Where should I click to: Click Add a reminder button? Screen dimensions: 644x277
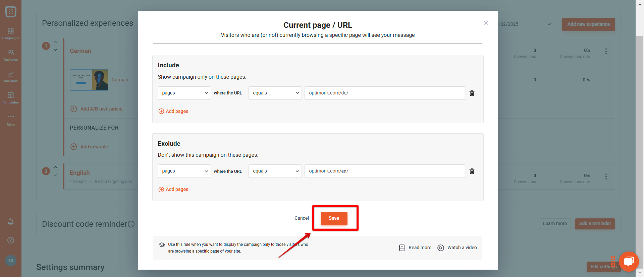tap(595, 224)
